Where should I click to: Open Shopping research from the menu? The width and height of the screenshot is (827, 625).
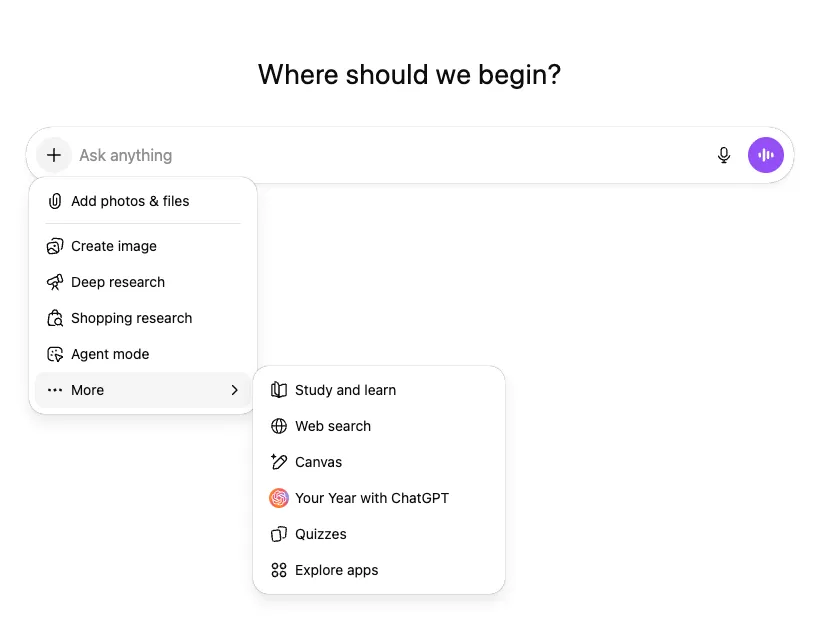131,318
